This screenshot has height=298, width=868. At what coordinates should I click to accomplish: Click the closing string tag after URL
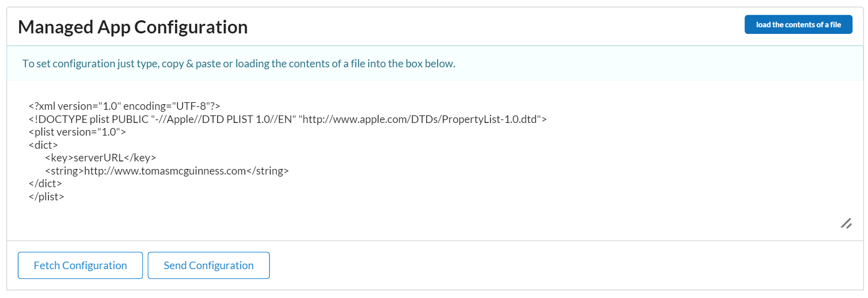(x=268, y=171)
